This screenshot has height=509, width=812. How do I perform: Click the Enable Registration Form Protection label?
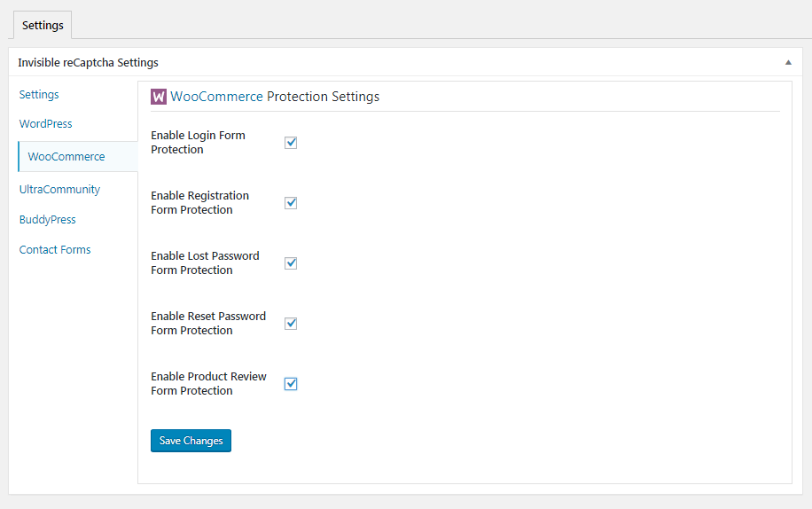point(199,203)
